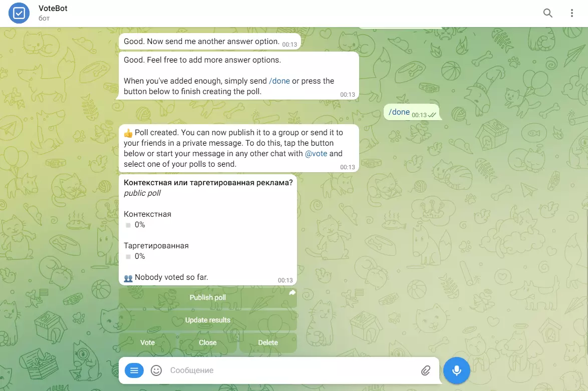Viewport: 588px width, 391px height.
Task: Open the three-dot more options menu
Action: coord(571,13)
